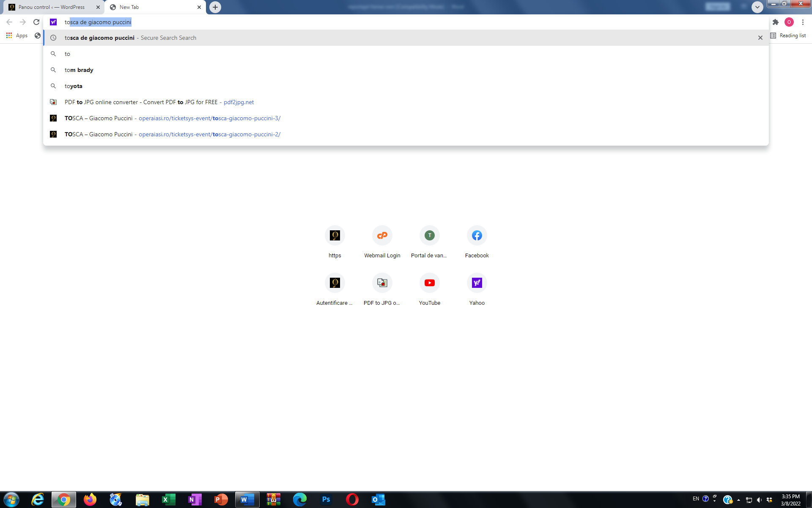
Task: Open Outlook from taskbar
Action: tap(379, 500)
